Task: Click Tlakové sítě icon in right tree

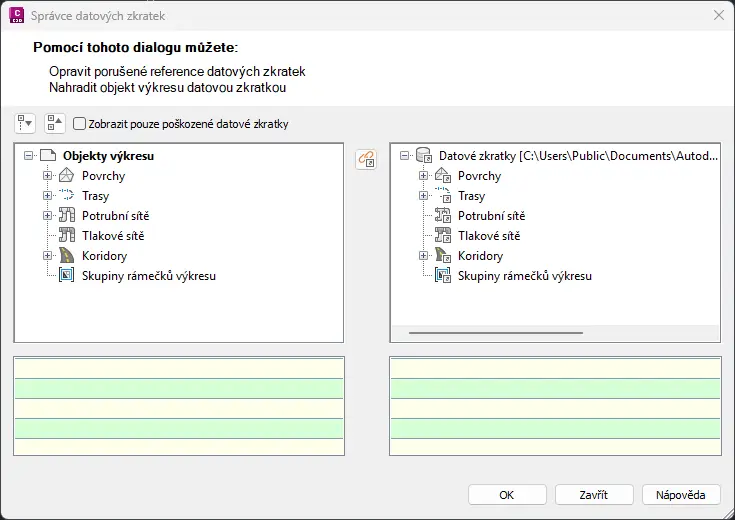Action: tap(444, 236)
